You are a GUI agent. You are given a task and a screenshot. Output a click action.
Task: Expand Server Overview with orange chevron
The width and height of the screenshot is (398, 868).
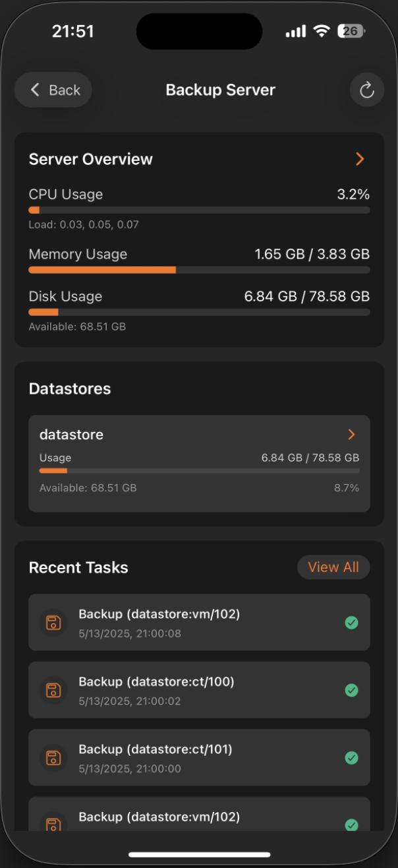360,159
